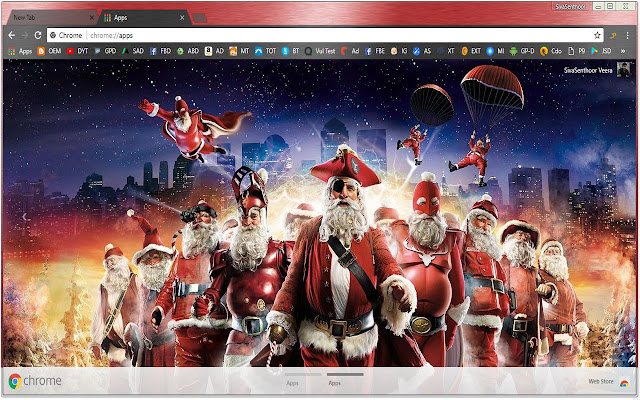Click the Chrome logo in the footer
Image resolution: width=640 pixels, height=400 pixels.
click(35, 381)
